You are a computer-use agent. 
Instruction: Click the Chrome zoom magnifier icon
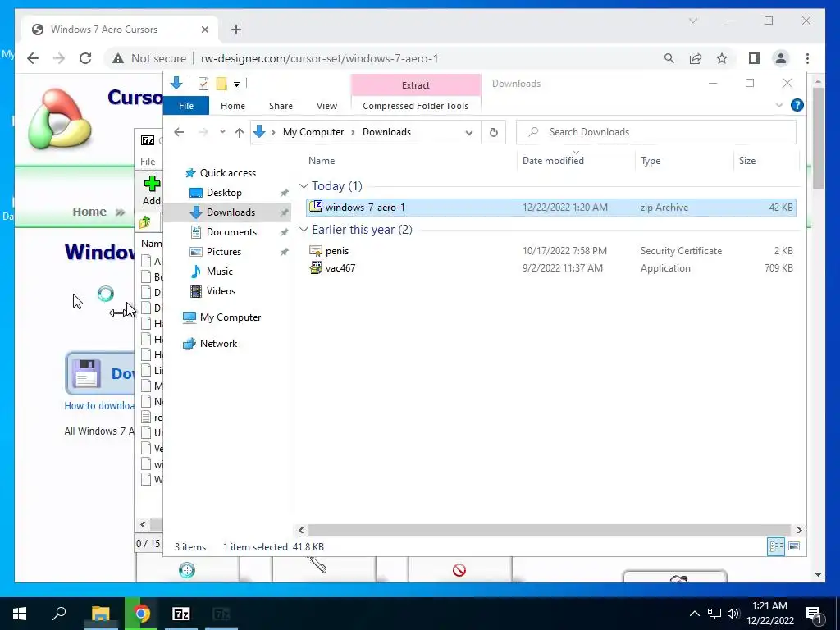[669, 58]
